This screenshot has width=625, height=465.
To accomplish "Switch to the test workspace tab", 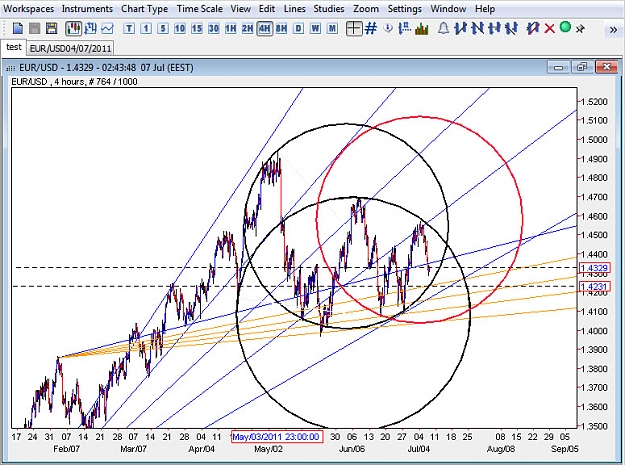I will pos(14,47).
